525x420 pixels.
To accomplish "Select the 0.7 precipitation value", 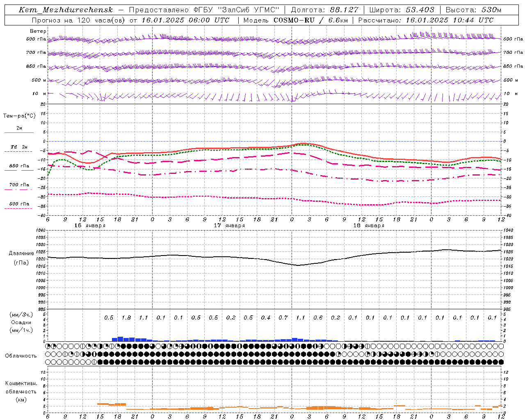I will pyautogui.click(x=283, y=318).
